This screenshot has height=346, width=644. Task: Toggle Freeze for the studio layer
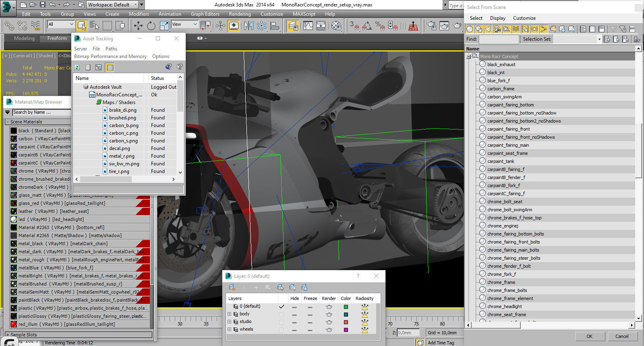pyautogui.click(x=310, y=322)
